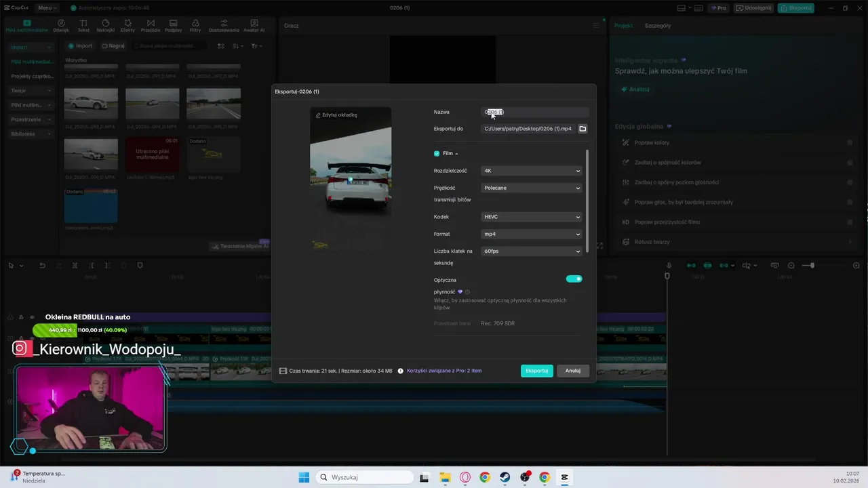Open export folder browser icon

click(x=583, y=129)
